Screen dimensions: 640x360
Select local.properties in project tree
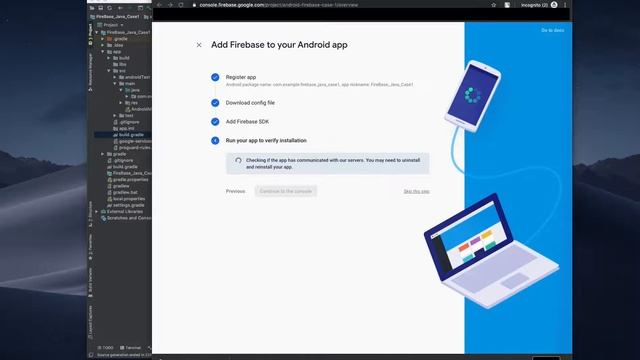tap(126, 199)
